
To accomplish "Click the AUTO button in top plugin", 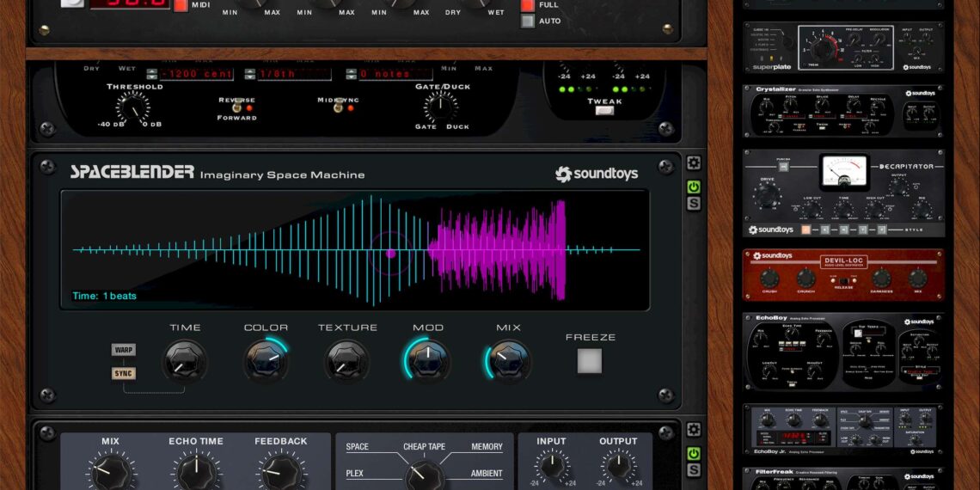I will point(528,21).
